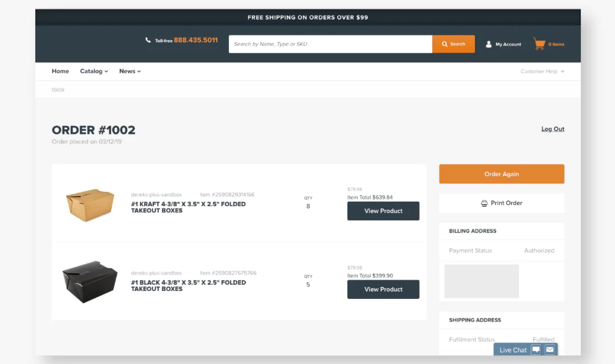Click the phone icon beside Toll-free
The image size is (615, 364).
pos(148,40)
